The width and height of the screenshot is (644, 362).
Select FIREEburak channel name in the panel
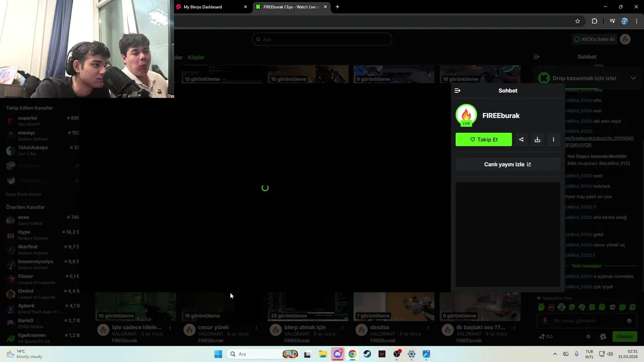tap(501, 116)
